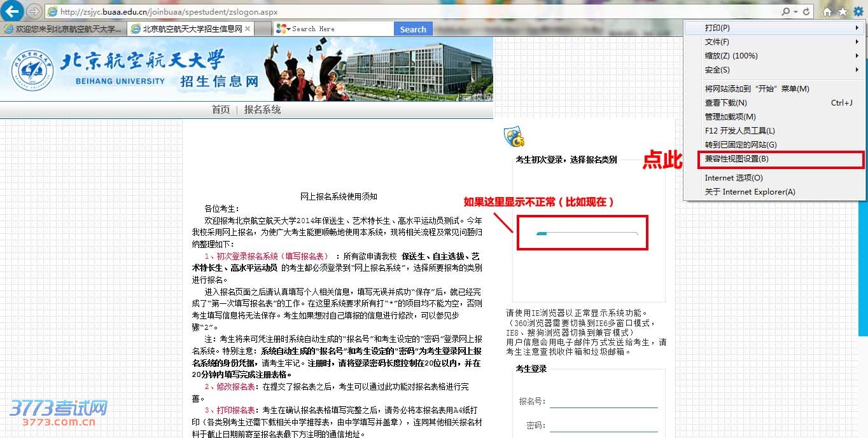Click the browser Forward arrow button

point(34,11)
